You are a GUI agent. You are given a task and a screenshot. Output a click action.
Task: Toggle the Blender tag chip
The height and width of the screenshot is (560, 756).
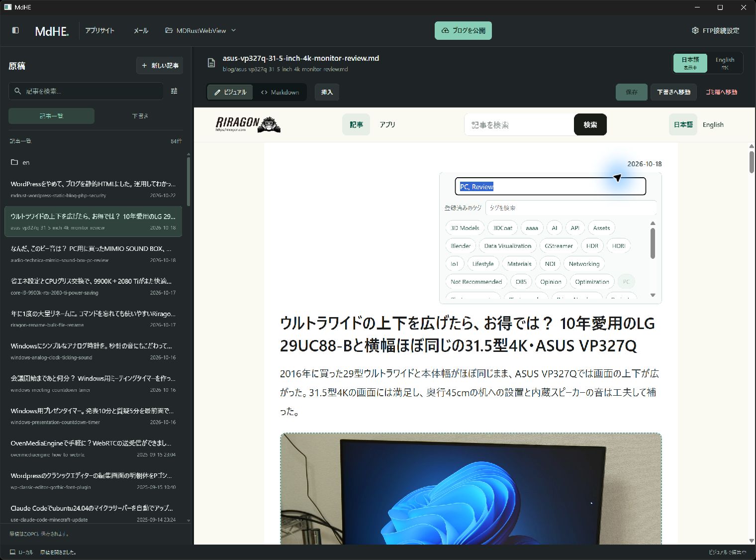click(x=461, y=246)
